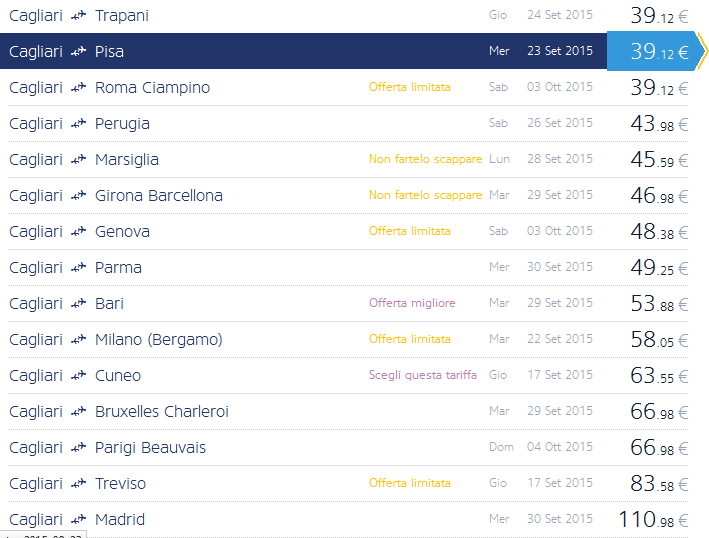Select the 63.55 € Cuneo fare

pyautogui.click(x=658, y=376)
